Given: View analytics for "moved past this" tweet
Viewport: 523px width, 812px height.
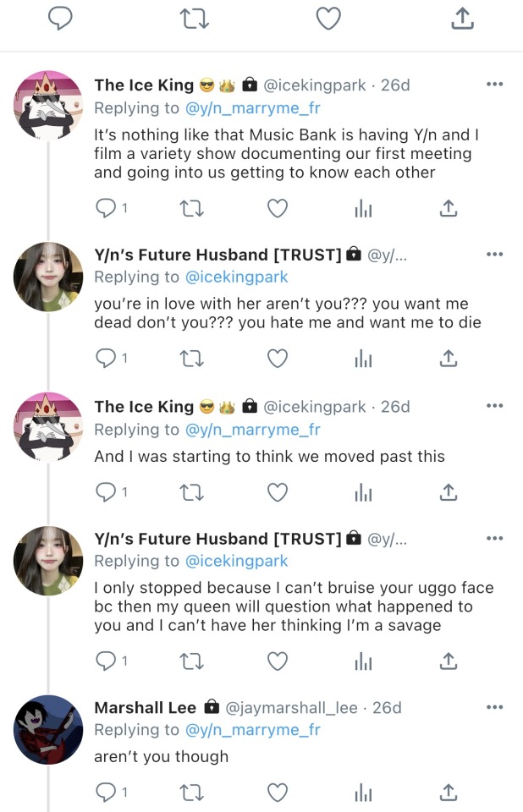Looking at the screenshot, I should [363, 491].
